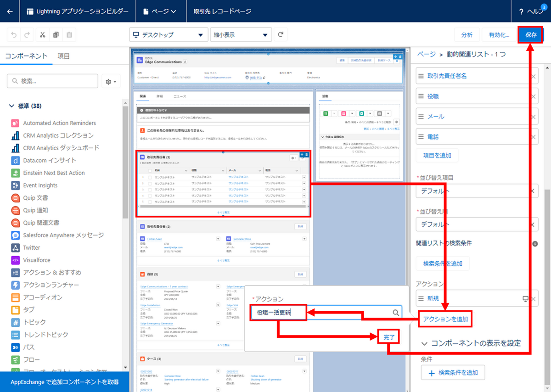Screen dimensions: 551x392
Task: Select the 活動 tab on the canvas
Action: click(325, 96)
